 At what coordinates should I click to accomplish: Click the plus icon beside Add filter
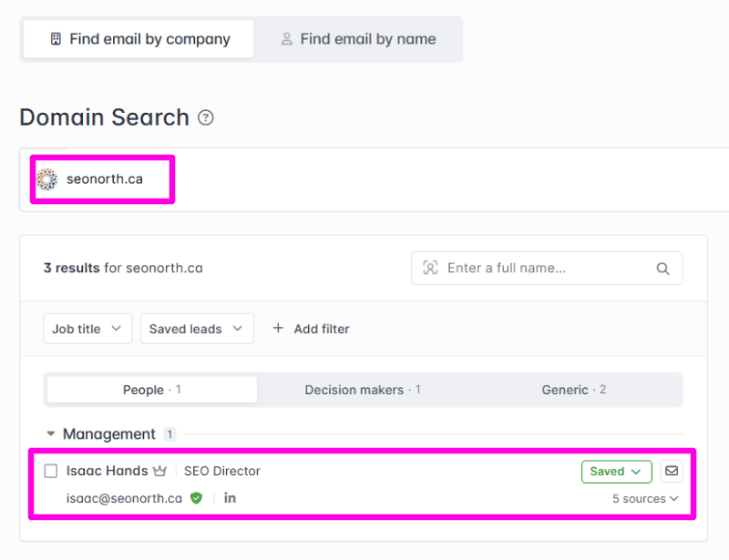click(x=278, y=328)
